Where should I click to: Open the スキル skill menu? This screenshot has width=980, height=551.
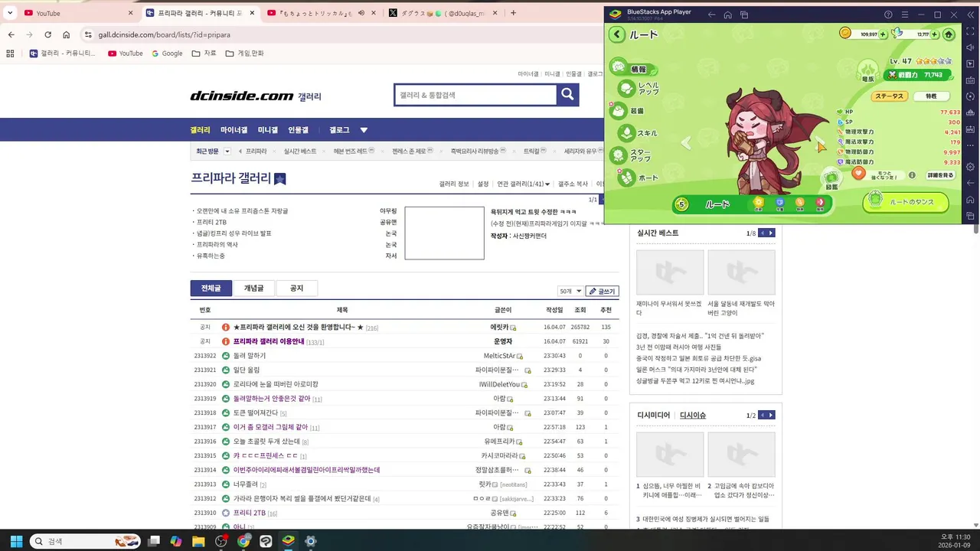click(x=637, y=133)
